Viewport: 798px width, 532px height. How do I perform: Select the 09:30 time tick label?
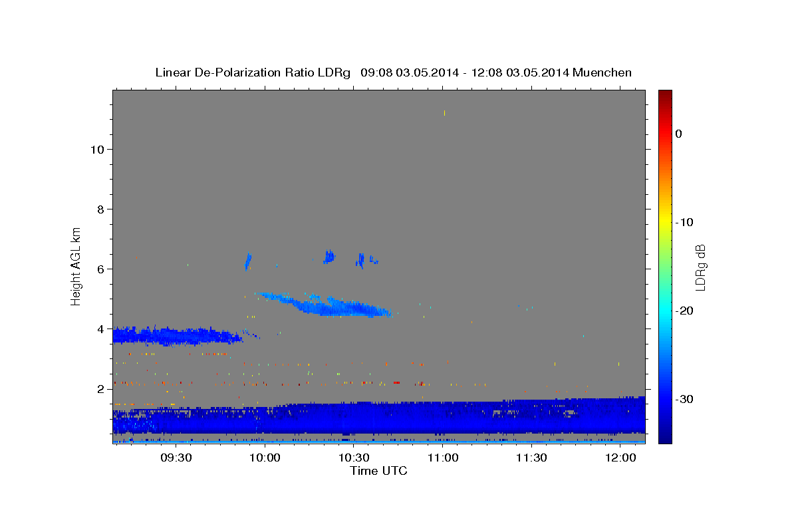(178, 458)
